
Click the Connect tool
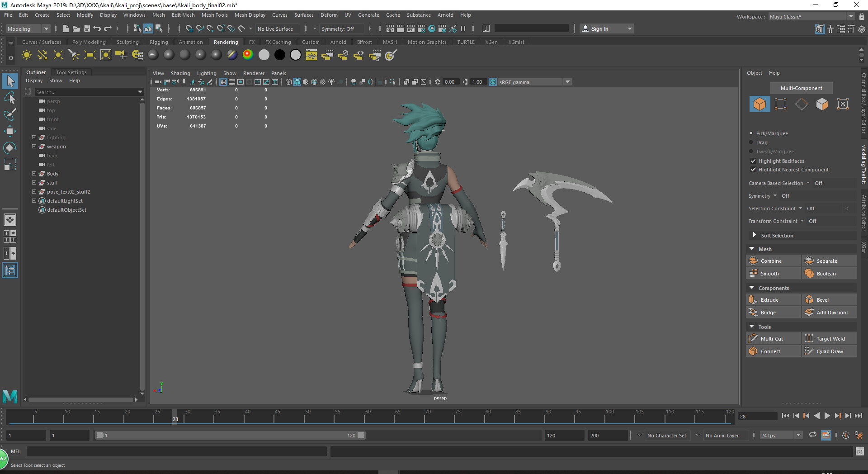[773, 351]
